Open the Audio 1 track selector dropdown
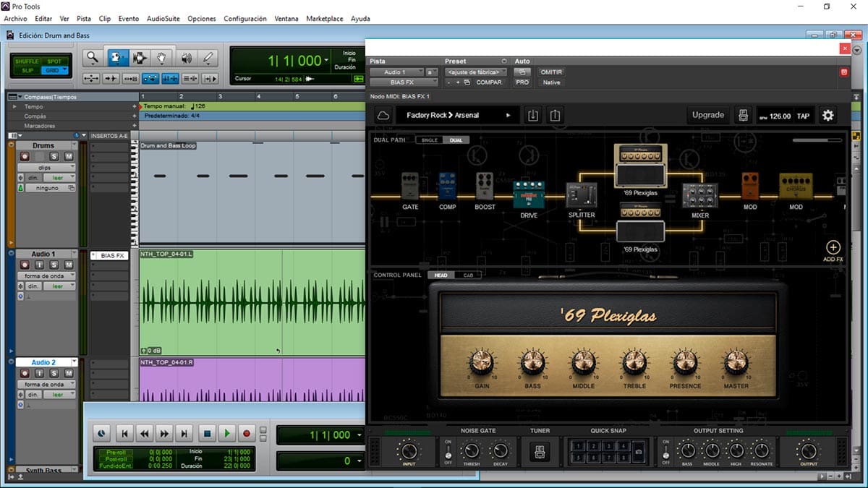 pyautogui.click(x=396, y=72)
